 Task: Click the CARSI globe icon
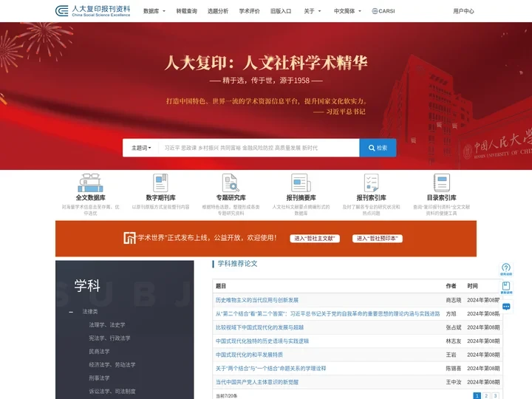pyautogui.click(x=375, y=11)
